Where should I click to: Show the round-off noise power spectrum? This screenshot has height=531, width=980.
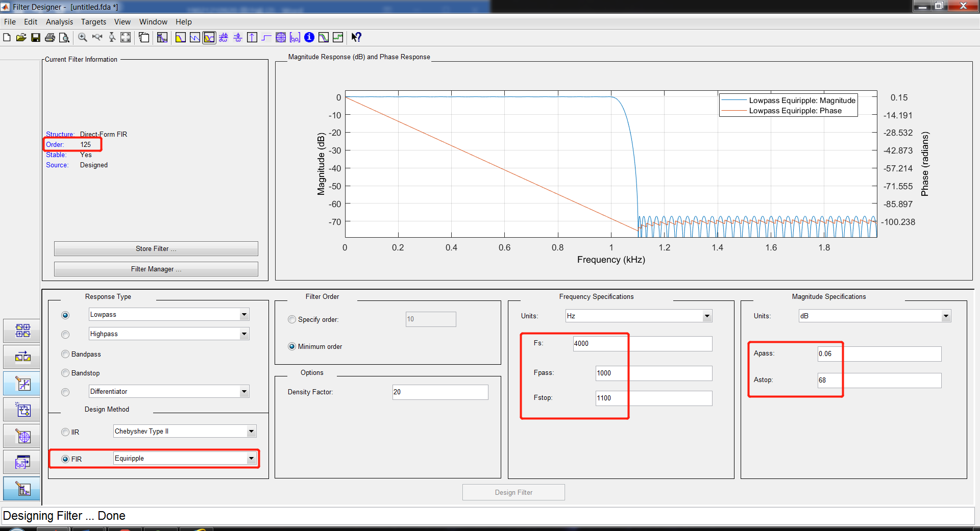(x=338, y=37)
